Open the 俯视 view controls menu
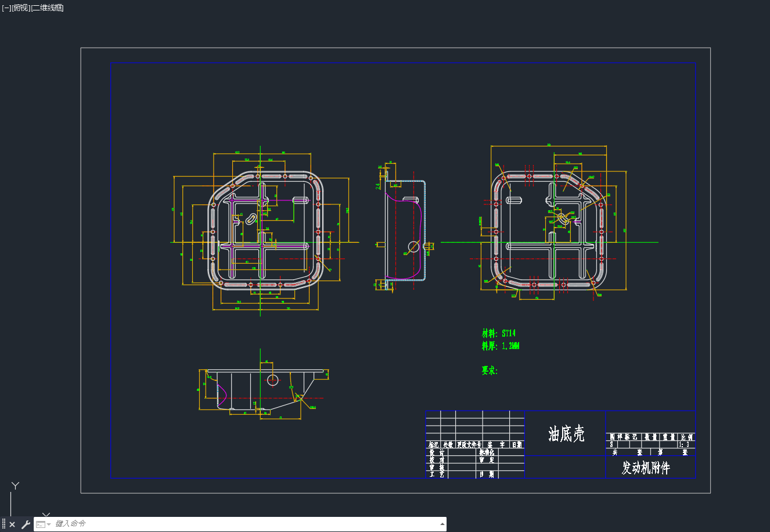Viewport: 770px width, 532px height. pyautogui.click(x=20, y=8)
